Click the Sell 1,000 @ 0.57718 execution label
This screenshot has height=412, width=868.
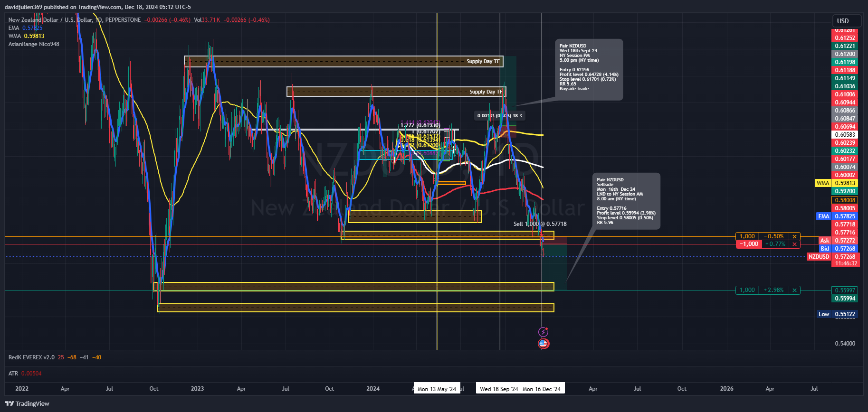540,224
